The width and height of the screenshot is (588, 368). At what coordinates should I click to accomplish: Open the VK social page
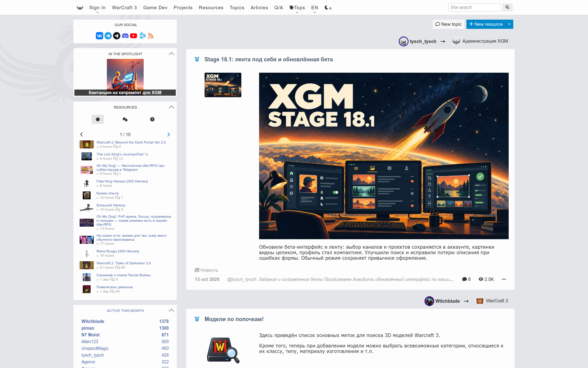click(100, 36)
